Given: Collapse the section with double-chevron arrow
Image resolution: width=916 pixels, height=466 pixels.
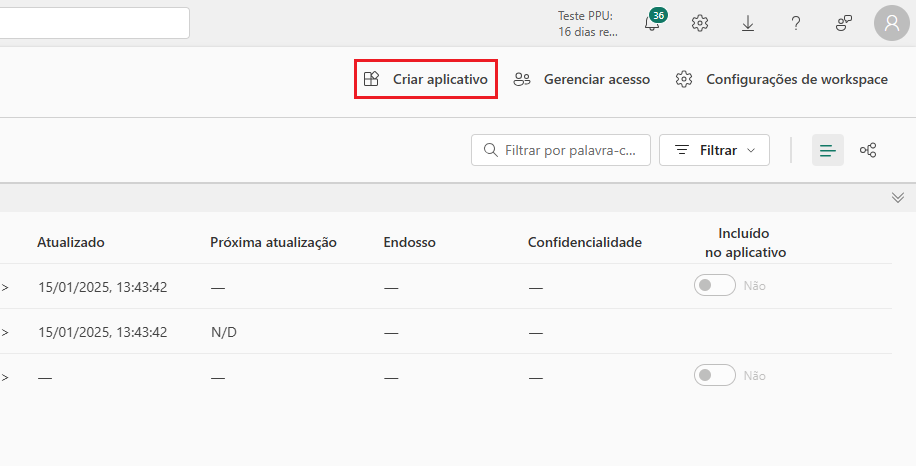Looking at the screenshot, I should [898, 197].
